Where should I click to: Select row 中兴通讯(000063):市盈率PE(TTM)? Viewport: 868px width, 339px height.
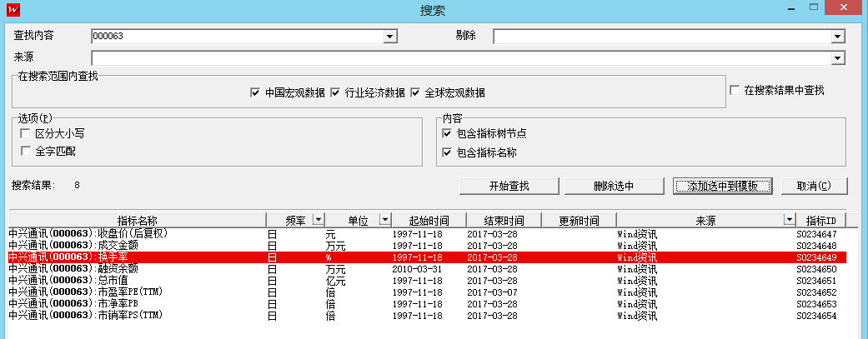[428, 292]
